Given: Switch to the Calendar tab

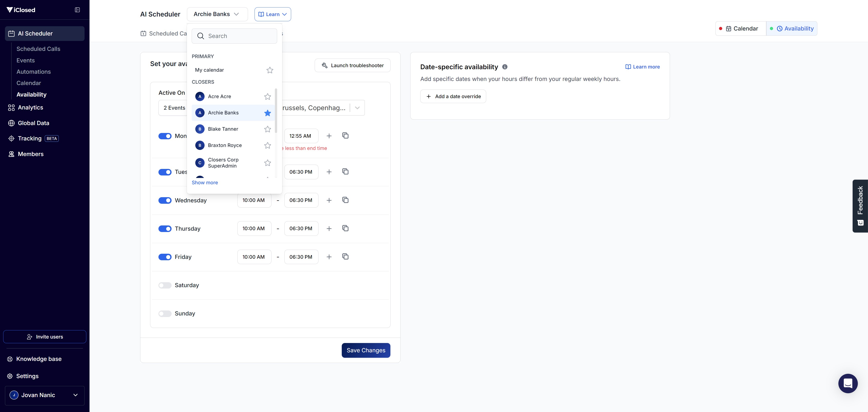Looking at the screenshot, I should (741, 29).
